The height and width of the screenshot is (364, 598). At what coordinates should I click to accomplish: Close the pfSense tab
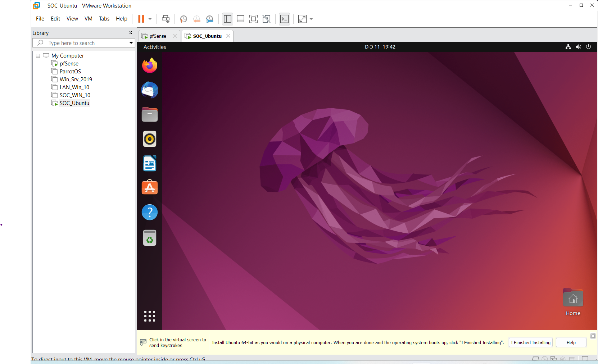coord(175,36)
